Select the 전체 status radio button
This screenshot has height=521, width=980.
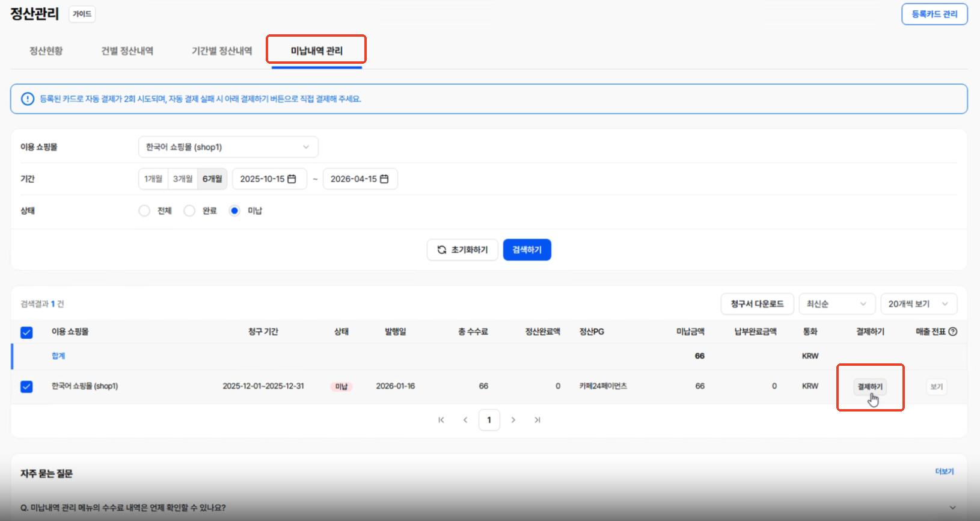(x=144, y=211)
